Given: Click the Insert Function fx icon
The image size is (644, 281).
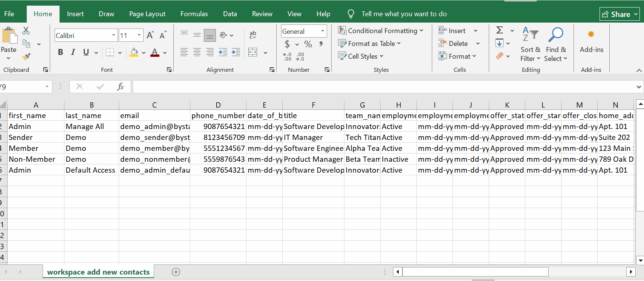Looking at the screenshot, I should pyautogui.click(x=120, y=87).
